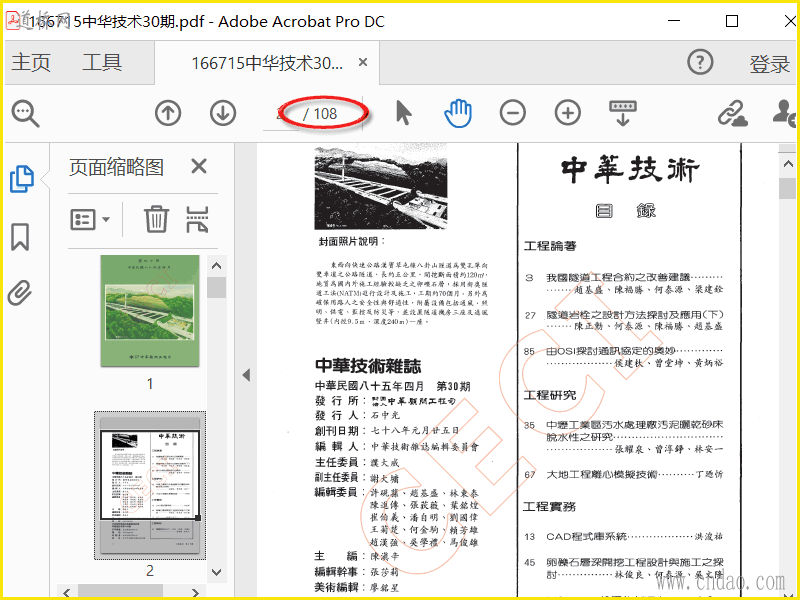
Task: Delete selected page with trash icon
Action: [x=156, y=219]
